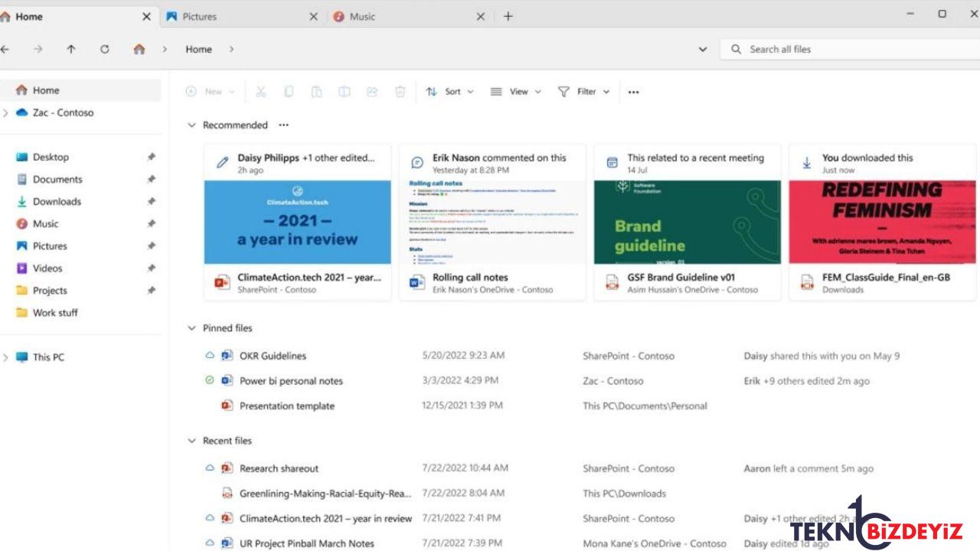Open Projects folder in the sidebar
Viewport: 980px width, 551px height.
click(50, 290)
